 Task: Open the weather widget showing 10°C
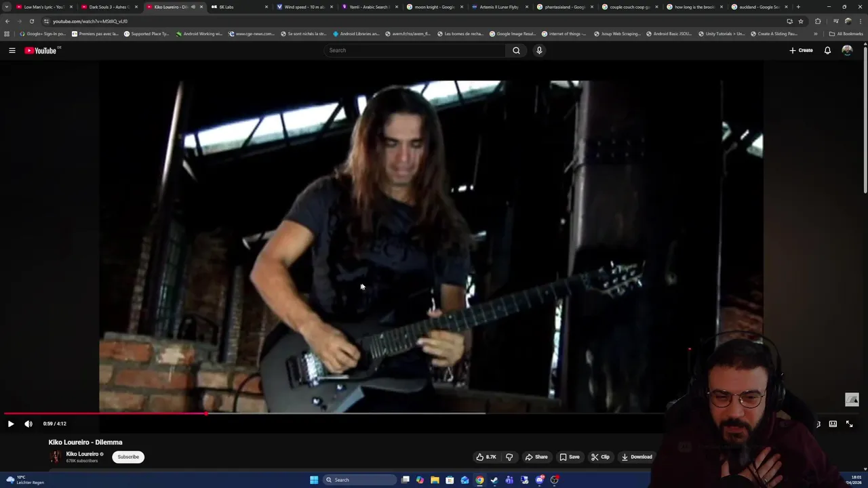click(x=24, y=480)
